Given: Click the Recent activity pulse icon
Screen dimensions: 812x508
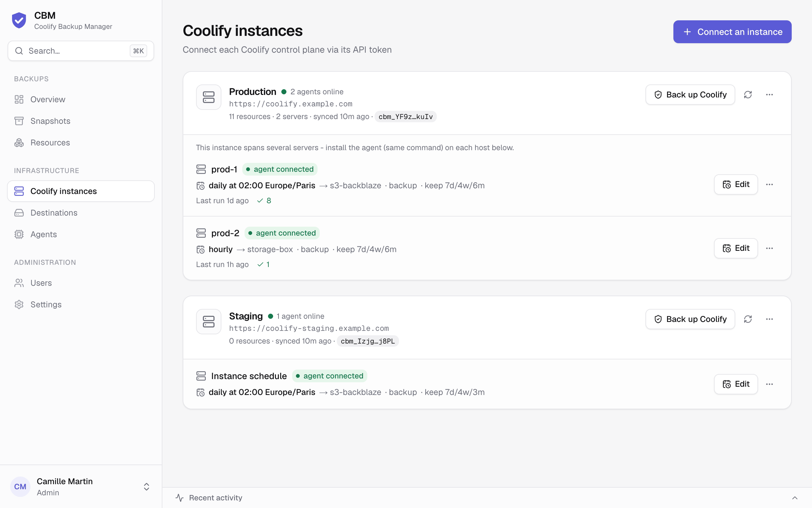Looking at the screenshot, I should [x=180, y=498].
